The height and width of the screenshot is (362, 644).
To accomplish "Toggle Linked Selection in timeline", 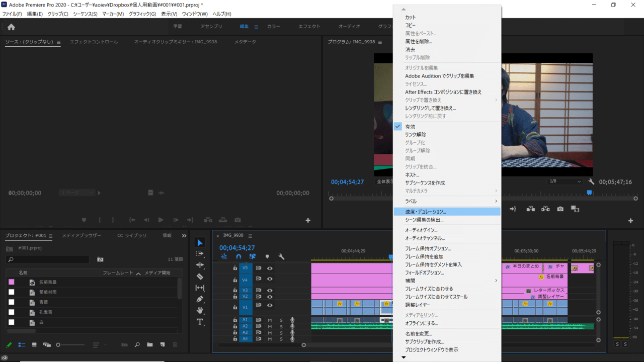I will [253, 257].
